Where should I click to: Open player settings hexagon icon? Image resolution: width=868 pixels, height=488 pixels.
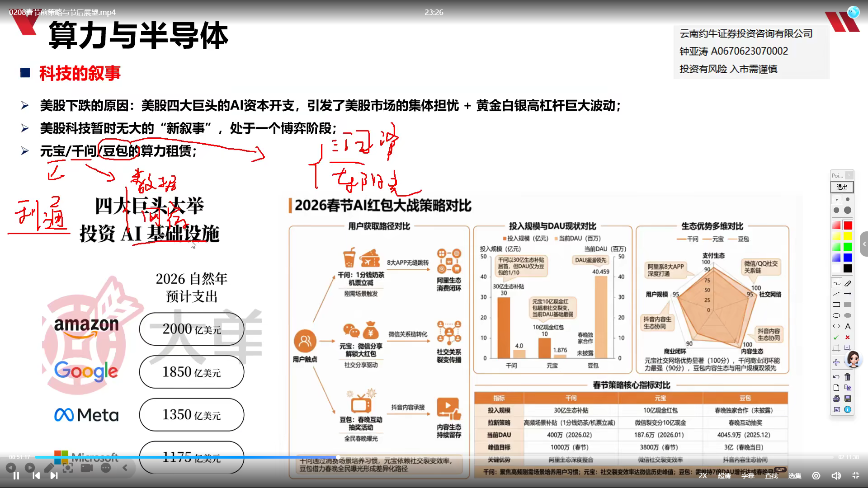coord(816,475)
